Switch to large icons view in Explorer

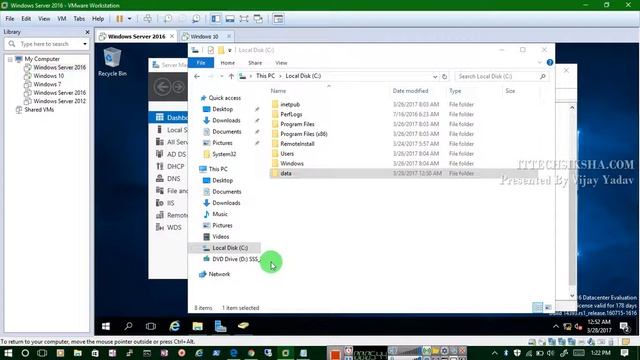pyautogui.click(x=548, y=307)
